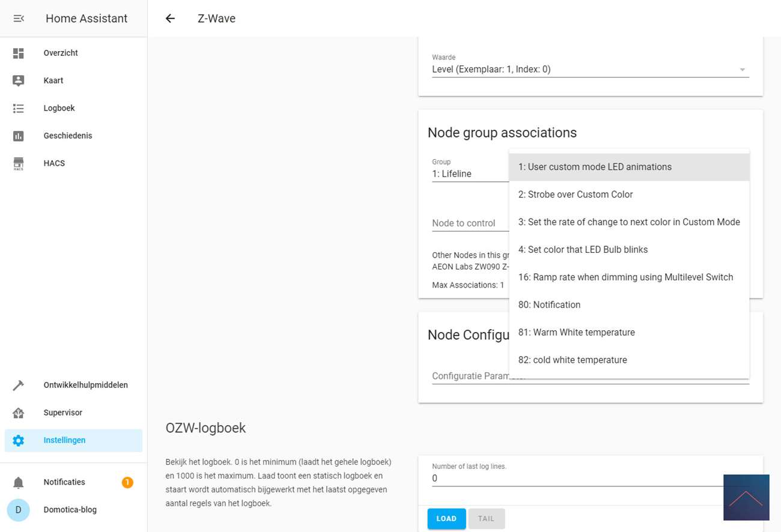The image size is (781, 532).
Task: Open the Group Lifeline dropdown
Action: 470,174
